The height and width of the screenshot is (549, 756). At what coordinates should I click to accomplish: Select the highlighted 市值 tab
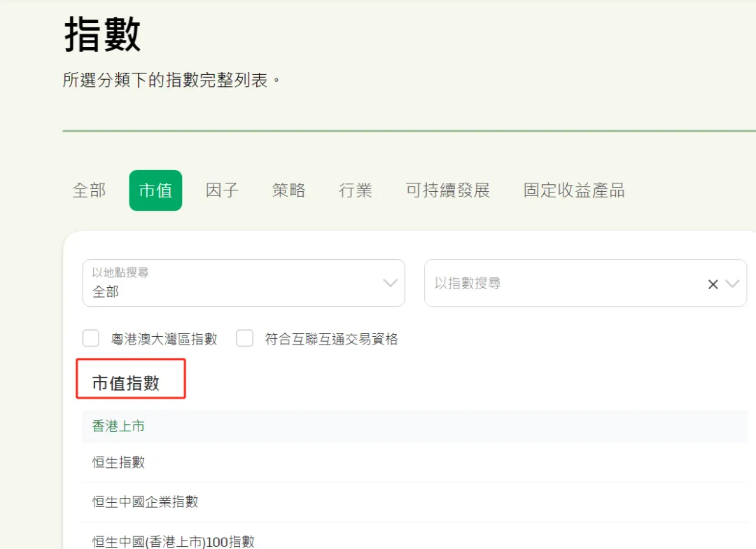click(155, 190)
